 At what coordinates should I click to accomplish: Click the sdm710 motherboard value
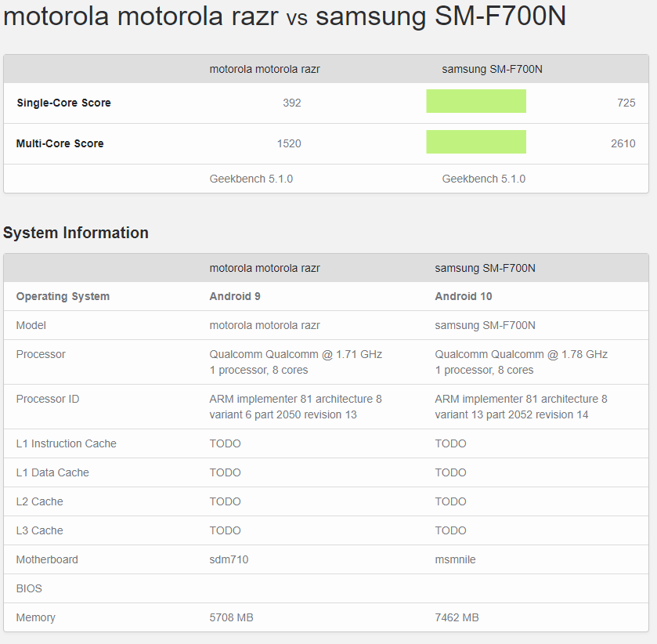[229, 559]
